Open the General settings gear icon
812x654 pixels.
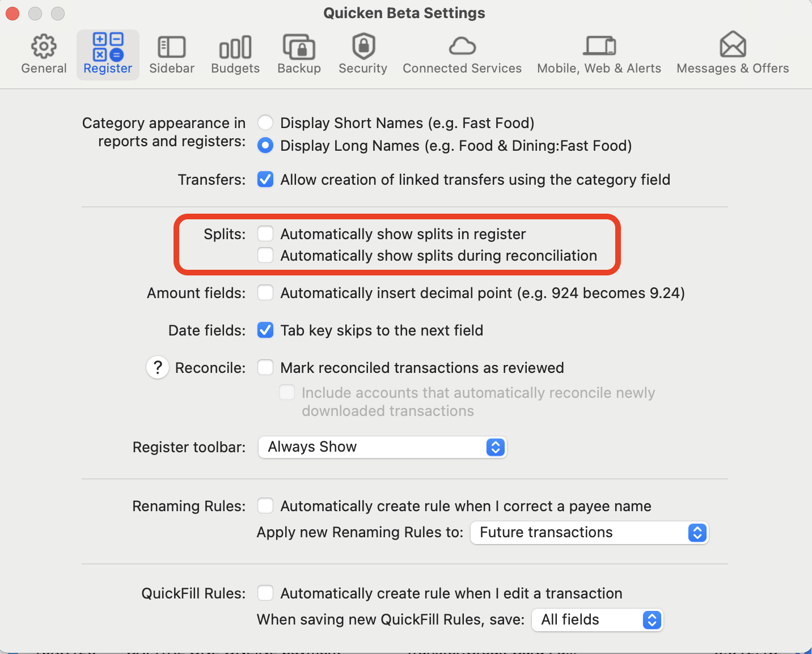(44, 46)
